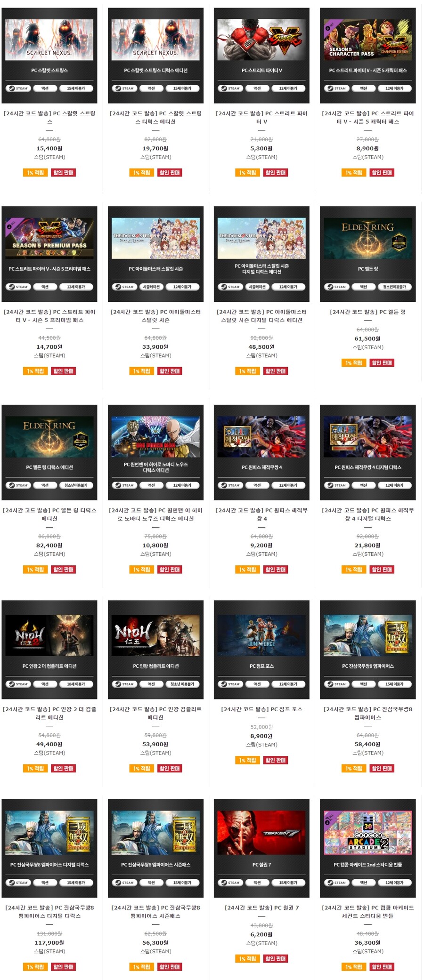Click the 18세 이용가 badge on Nioh 2
This screenshot has width=424, height=980.
(x=76, y=684)
